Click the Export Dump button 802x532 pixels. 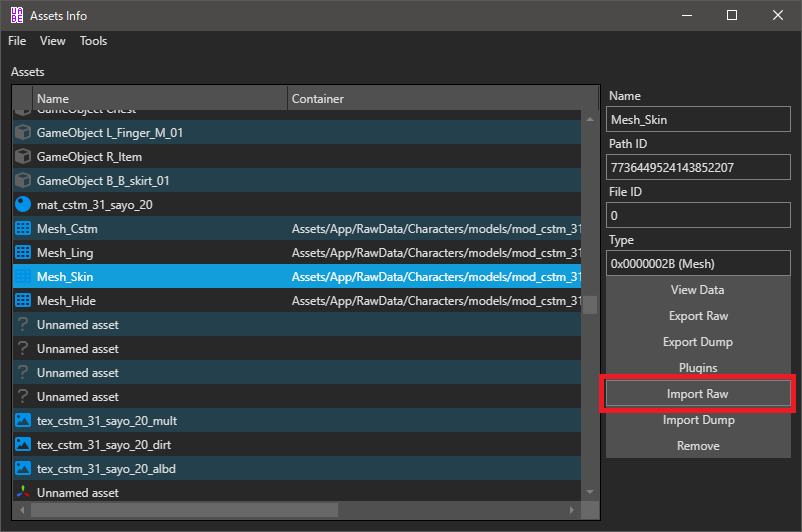(x=698, y=342)
